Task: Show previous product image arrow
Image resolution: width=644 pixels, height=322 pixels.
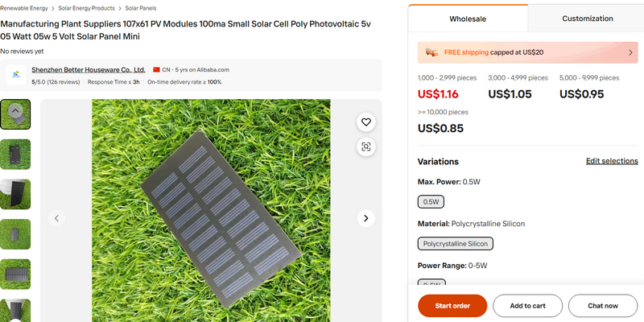Action: [56, 218]
